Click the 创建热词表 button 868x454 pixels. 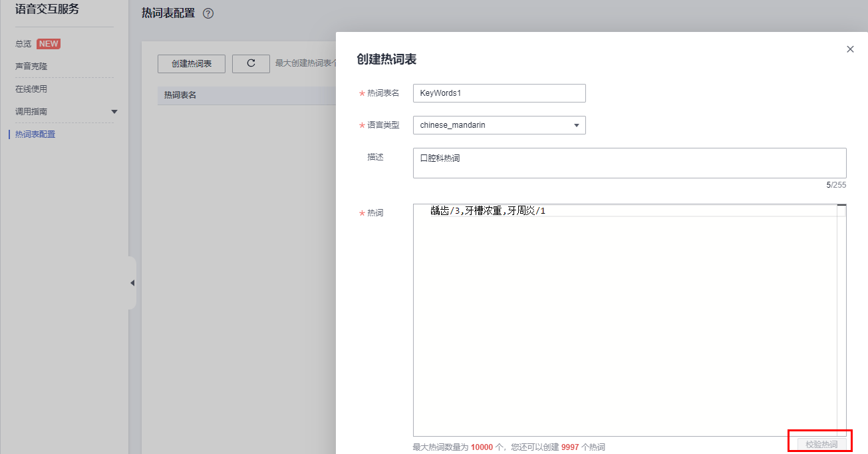tap(192, 63)
